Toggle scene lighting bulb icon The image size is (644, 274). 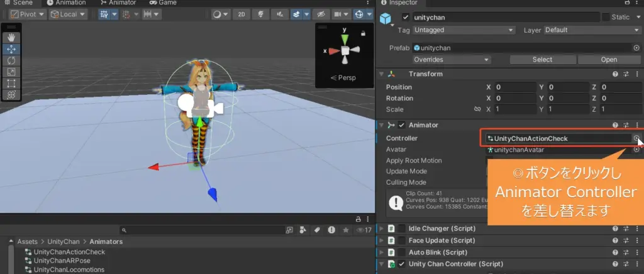tap(260, 14)
